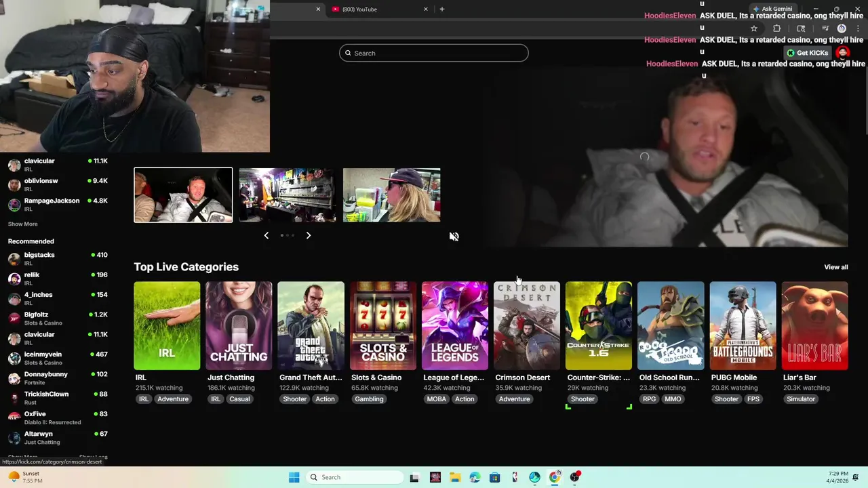Viewport: 868px width, 488px height.
Task: Click the Shooter tag under Counter-Strike
Action: (x=583, y=399)
